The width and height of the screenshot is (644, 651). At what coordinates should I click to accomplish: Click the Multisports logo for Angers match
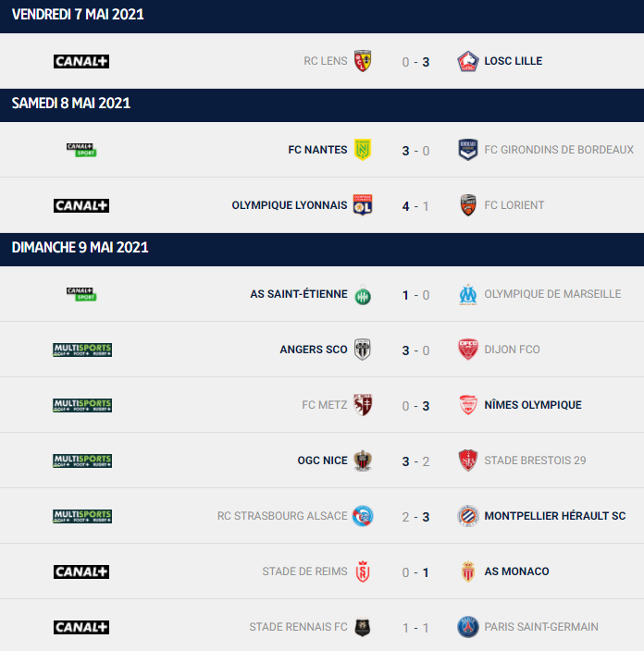click(82, 350)
